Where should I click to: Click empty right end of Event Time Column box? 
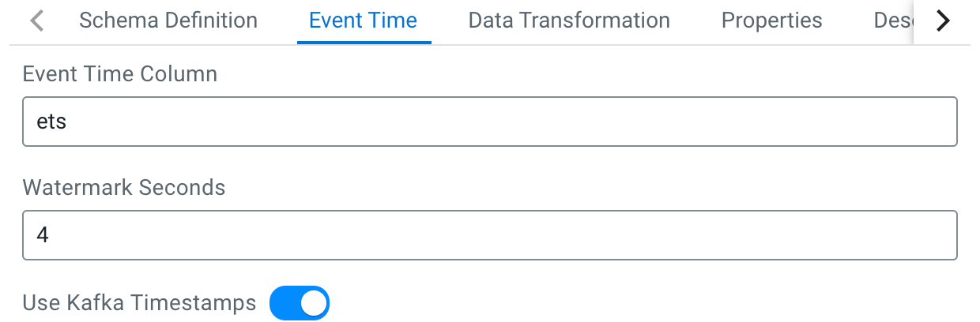click(x=909, y=122)
